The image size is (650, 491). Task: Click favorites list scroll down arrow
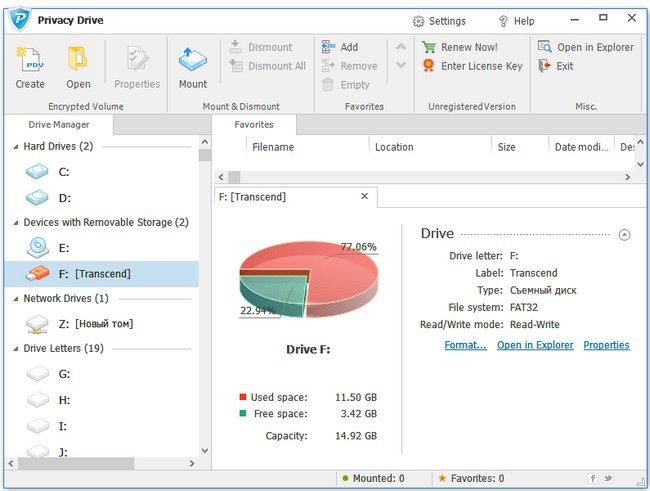pos(640,164)
